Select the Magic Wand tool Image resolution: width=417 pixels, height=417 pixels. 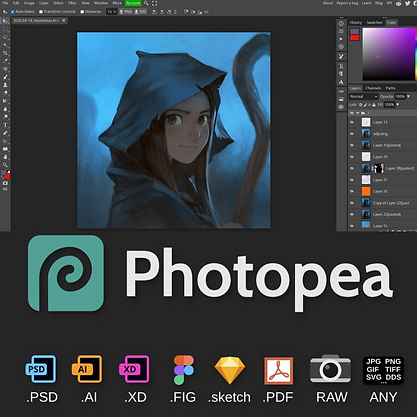pos(5,45)
